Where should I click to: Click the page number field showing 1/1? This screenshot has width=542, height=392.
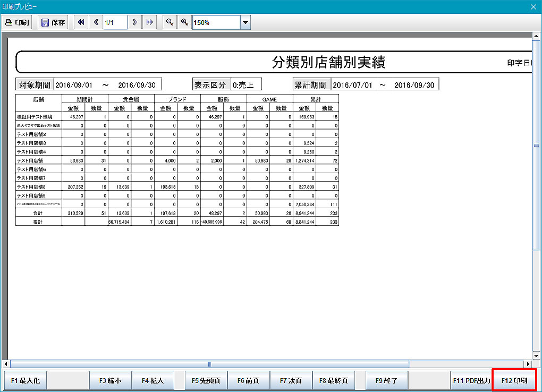click(115, 22)
